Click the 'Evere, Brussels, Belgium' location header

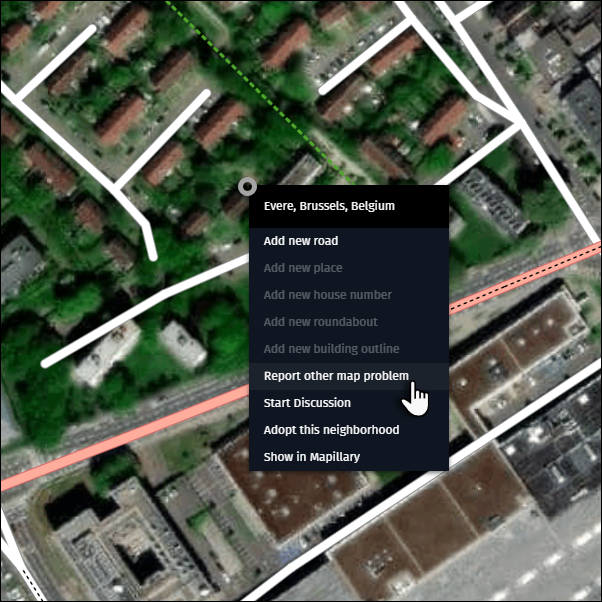tap(349, 206)
